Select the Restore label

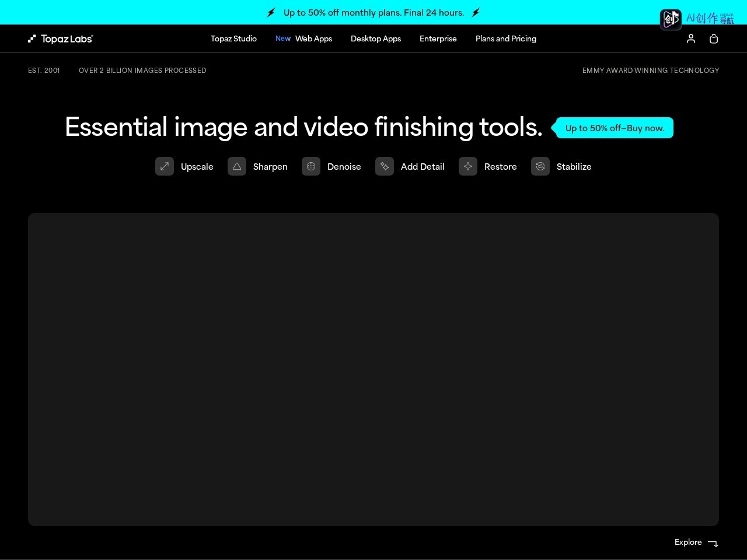point(501,166)
